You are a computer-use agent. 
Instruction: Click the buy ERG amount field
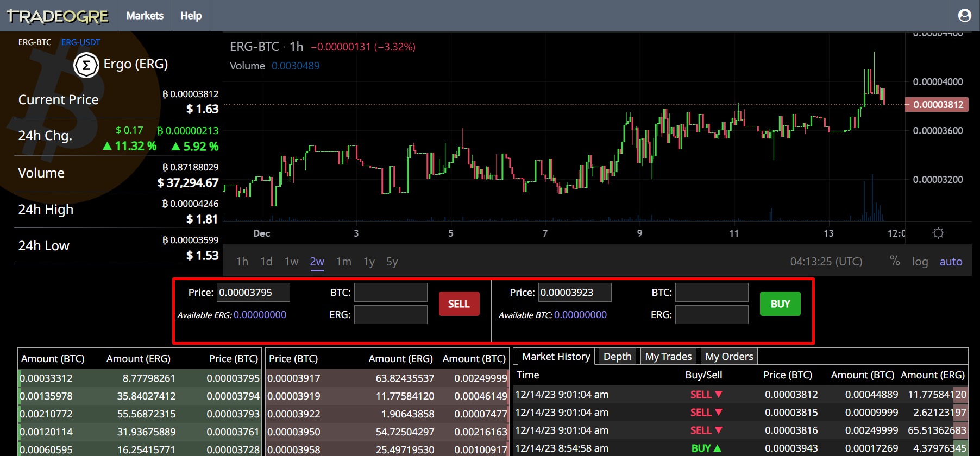pyautogui.click(x=712, y=314)
